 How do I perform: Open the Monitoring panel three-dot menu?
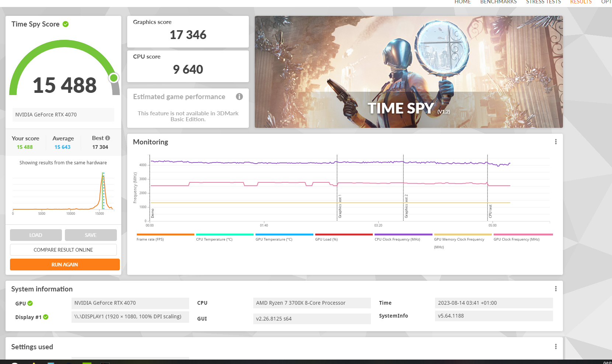(556, 142)
